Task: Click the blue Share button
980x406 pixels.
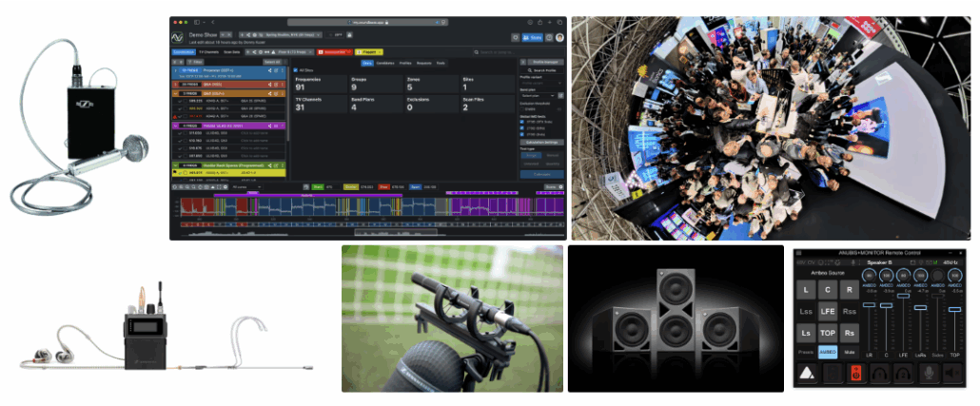Action: [532, 37]
